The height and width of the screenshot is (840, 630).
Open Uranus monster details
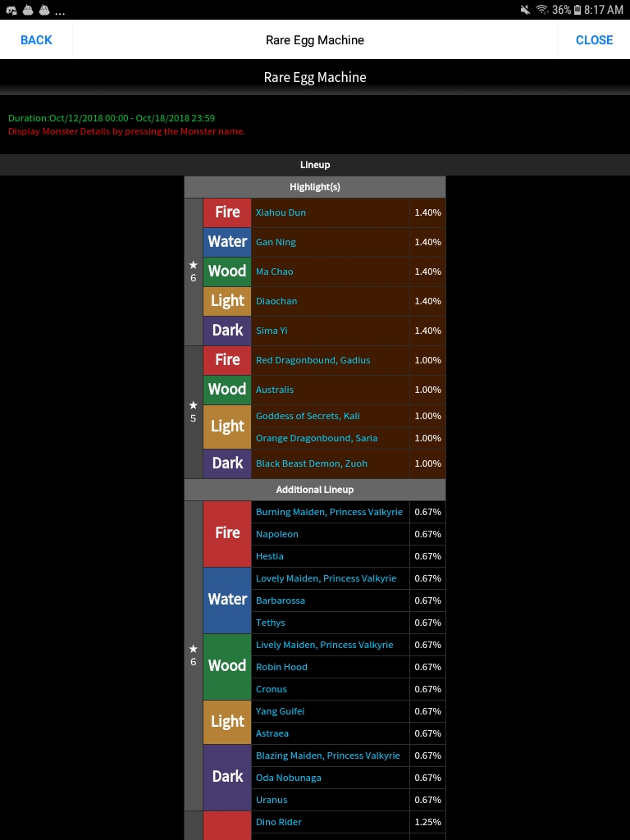coord(271,800)
